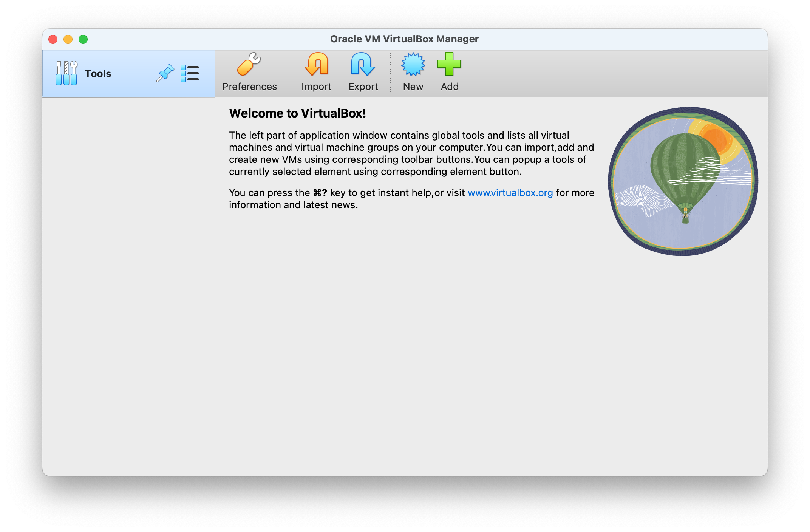Click the New label in the toolbar
The height and width of the screenshot is (532, 810).
413,87
